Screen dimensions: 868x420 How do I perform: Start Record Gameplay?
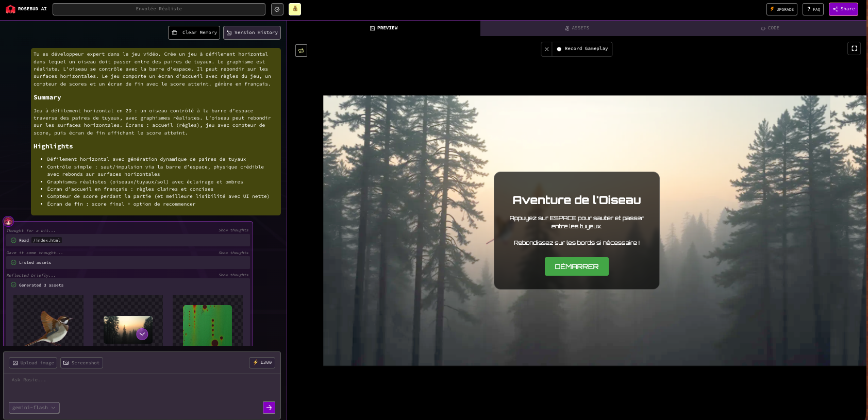click(x=582, y=49)
